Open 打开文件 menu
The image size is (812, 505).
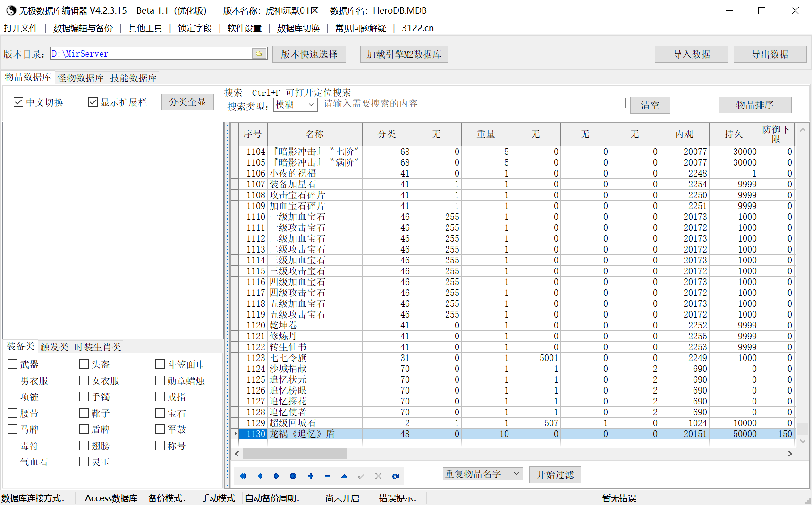pyautogui.click(x=21, y=28)
